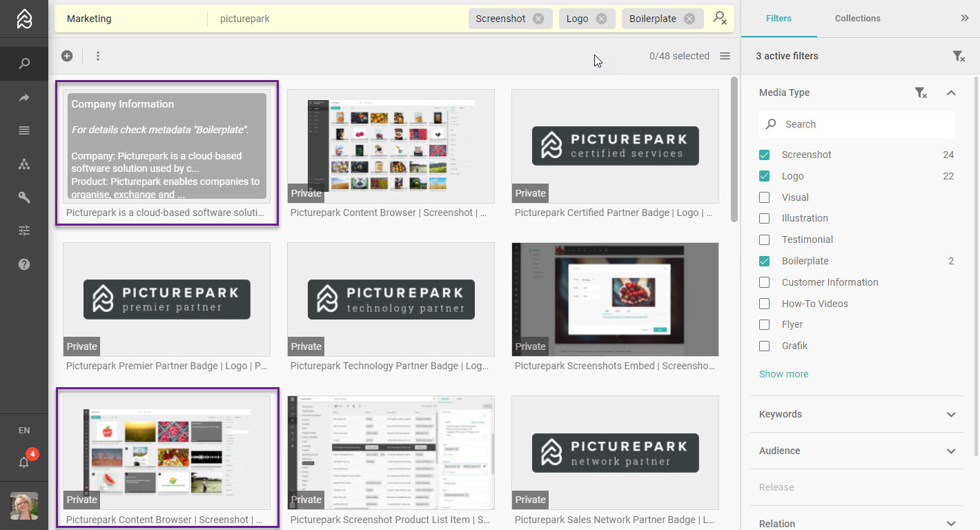Screen dimensions: 980x530
Task: Change language via EN button
Action: 24,431
